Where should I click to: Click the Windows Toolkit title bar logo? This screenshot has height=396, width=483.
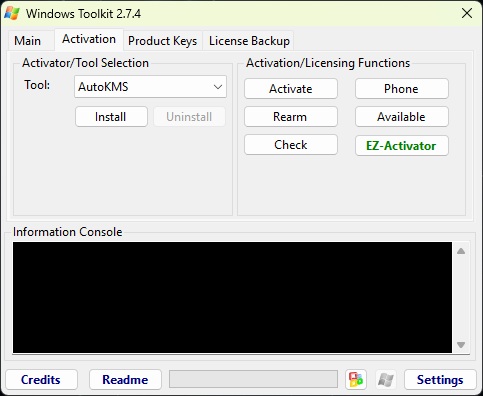[12, 13]
